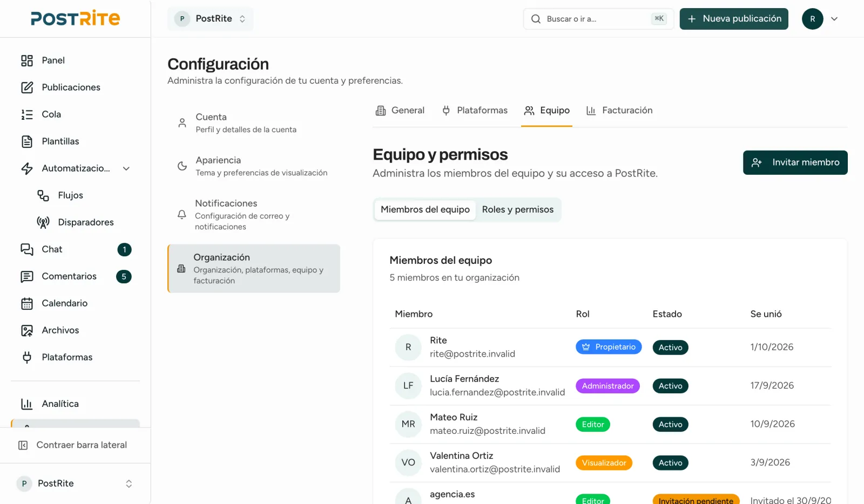
Task: Open Comentarios message icon
Action: click(x=27, y=276)
